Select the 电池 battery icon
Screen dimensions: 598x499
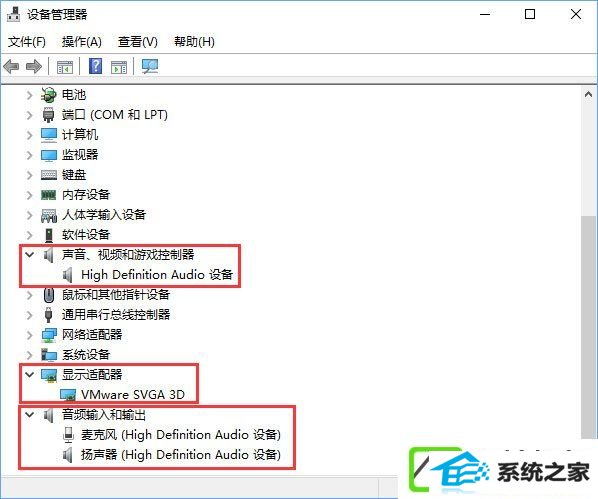click(x=48, y=95)
